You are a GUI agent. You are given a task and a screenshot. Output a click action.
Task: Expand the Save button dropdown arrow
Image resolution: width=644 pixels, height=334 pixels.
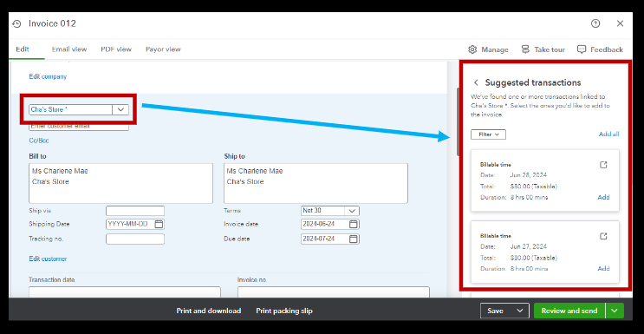[x=520, y=311]
